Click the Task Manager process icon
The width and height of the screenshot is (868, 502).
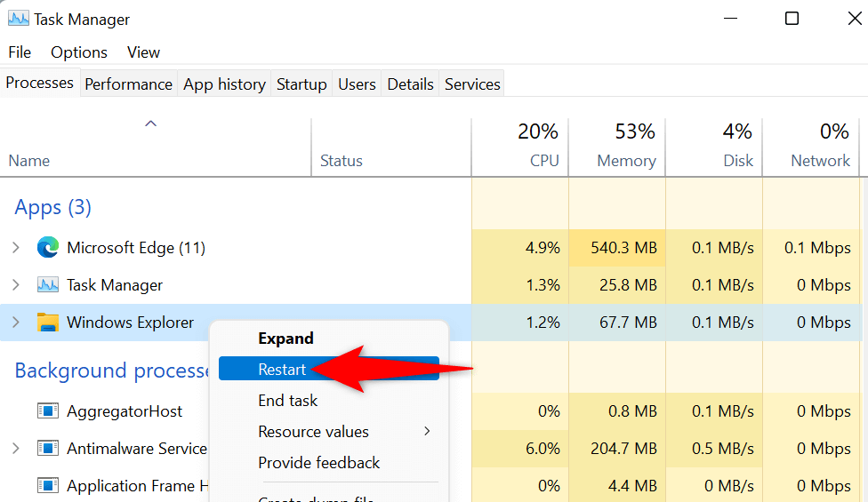48,285
